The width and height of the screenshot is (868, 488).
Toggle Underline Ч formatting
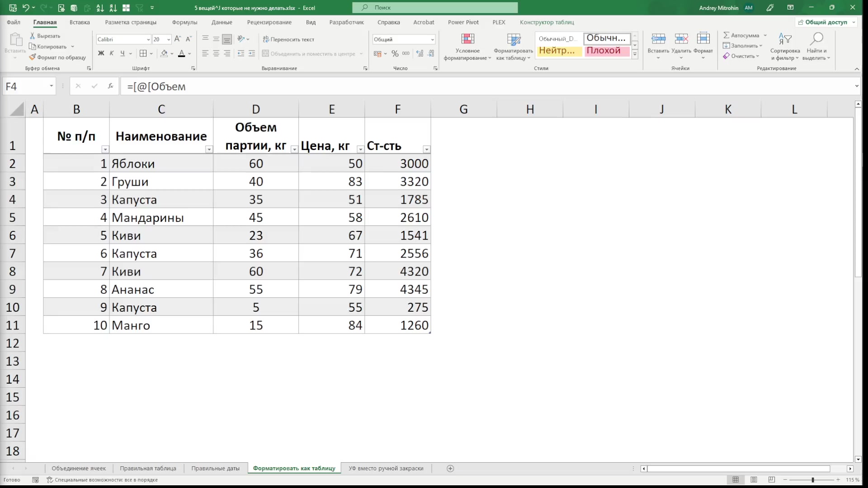122,53
